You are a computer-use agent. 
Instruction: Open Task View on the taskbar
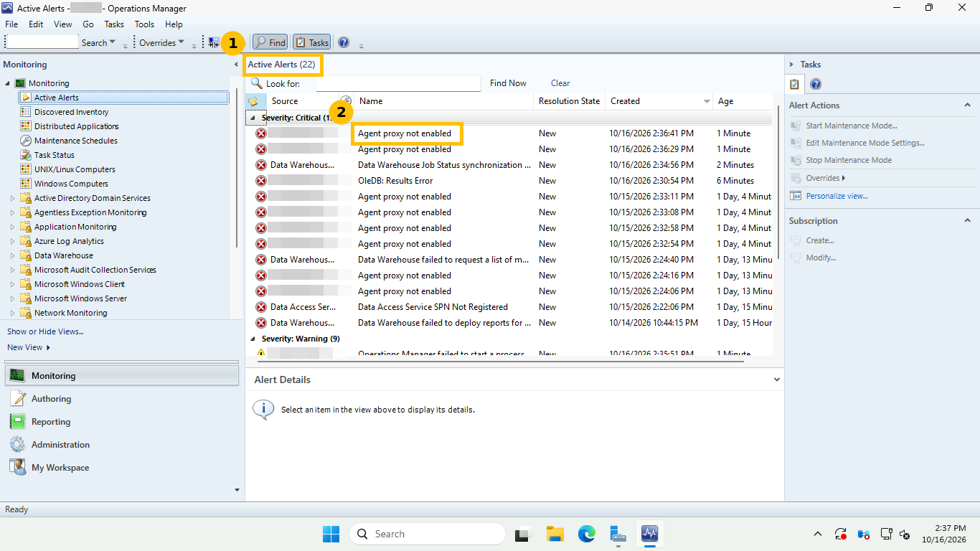pyautogui.click(x=522, y=534)
